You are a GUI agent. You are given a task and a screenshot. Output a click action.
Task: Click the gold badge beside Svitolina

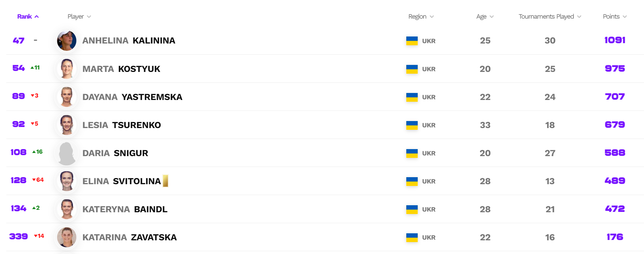(x=165, y=181)
